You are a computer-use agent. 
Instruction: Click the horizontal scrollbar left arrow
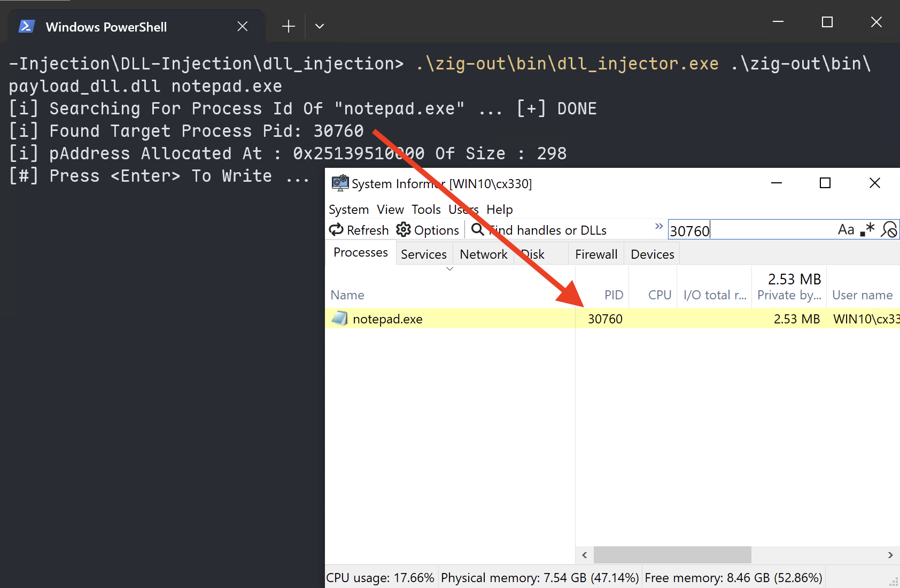click(585, 555)
